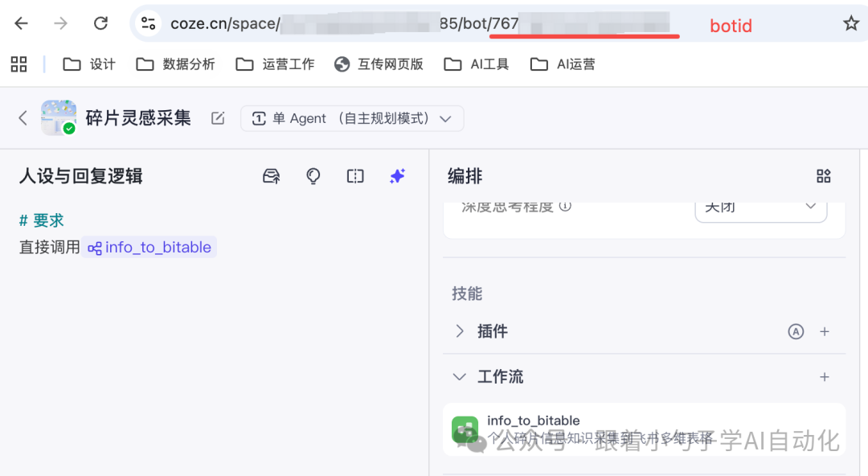Collapse the 工作流 section
The image size is (868, 476).
click(x=460, y=377)
